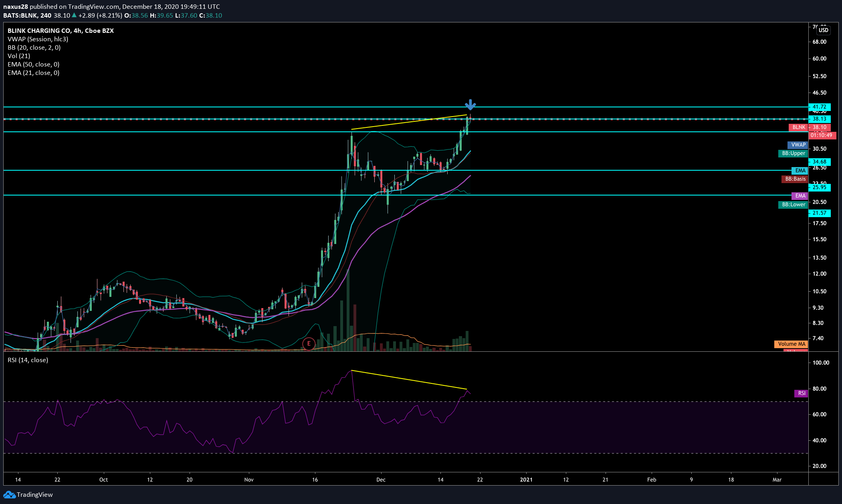This screenshot has width=842, height=504.
Task: Select the VWAP (Session, hlc3) indicator legend
Action: coord(38,39)
